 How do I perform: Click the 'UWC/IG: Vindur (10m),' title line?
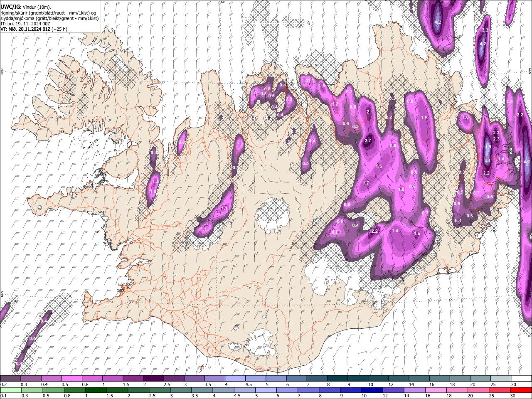pyautogui.click(x=26, y=7)
